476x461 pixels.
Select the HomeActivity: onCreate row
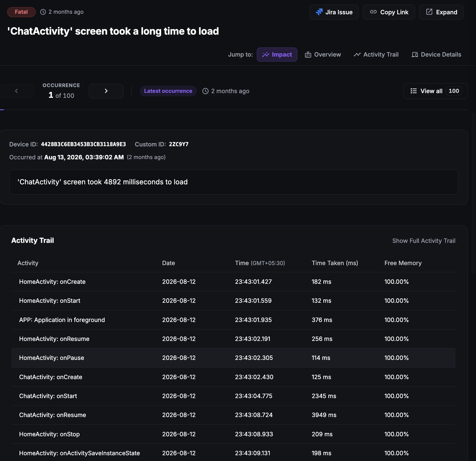(x=233, y=282)
